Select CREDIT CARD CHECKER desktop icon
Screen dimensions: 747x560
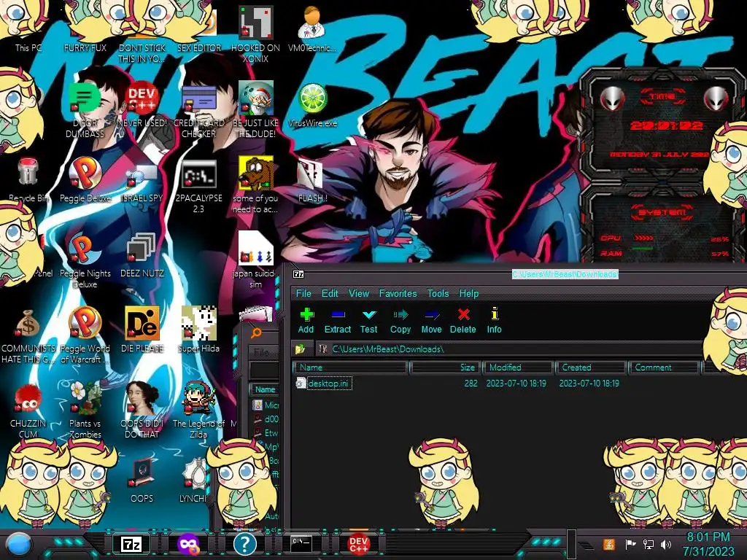[x=198, y=109]
